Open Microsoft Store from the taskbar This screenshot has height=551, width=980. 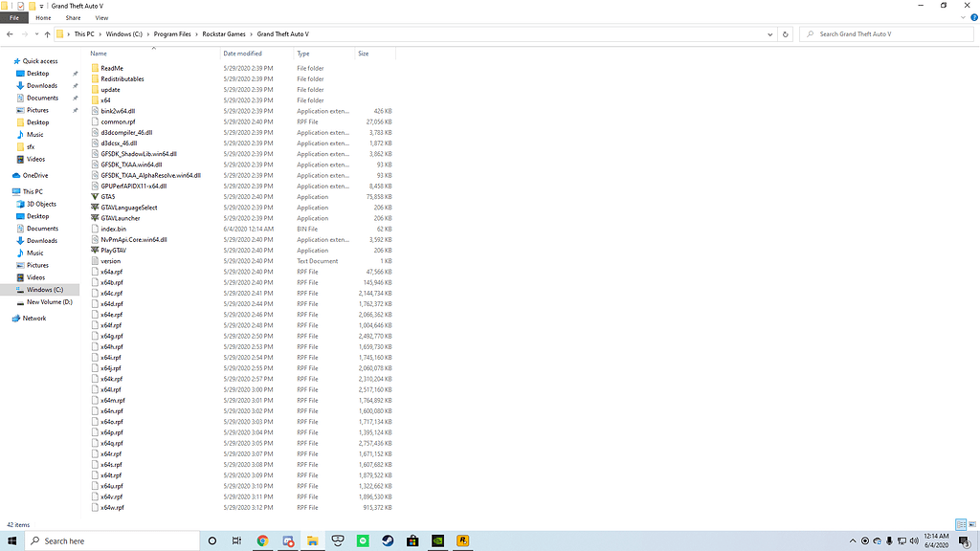coord(413,540)
